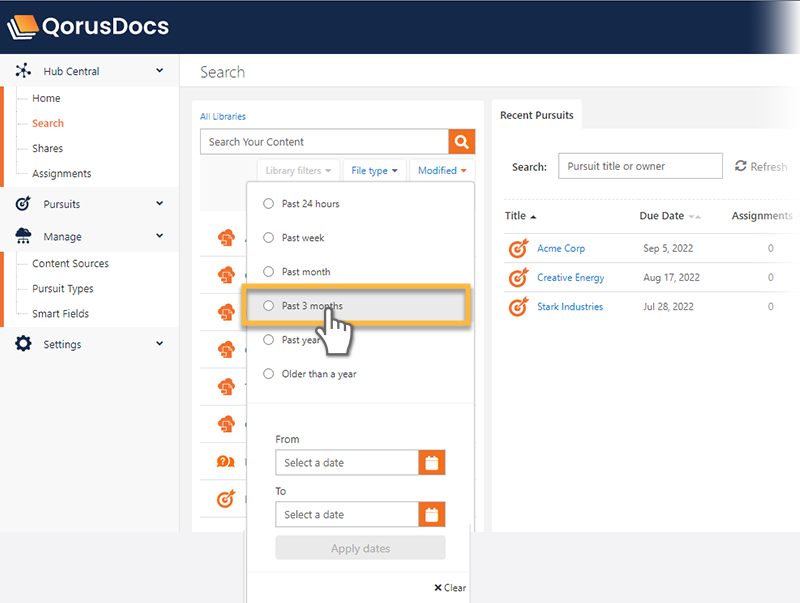Image resolution: width=800 pixels, height=603 pixels.
Task: Focus the Pursuit title or owner field
Action: [x=640, y=166]
